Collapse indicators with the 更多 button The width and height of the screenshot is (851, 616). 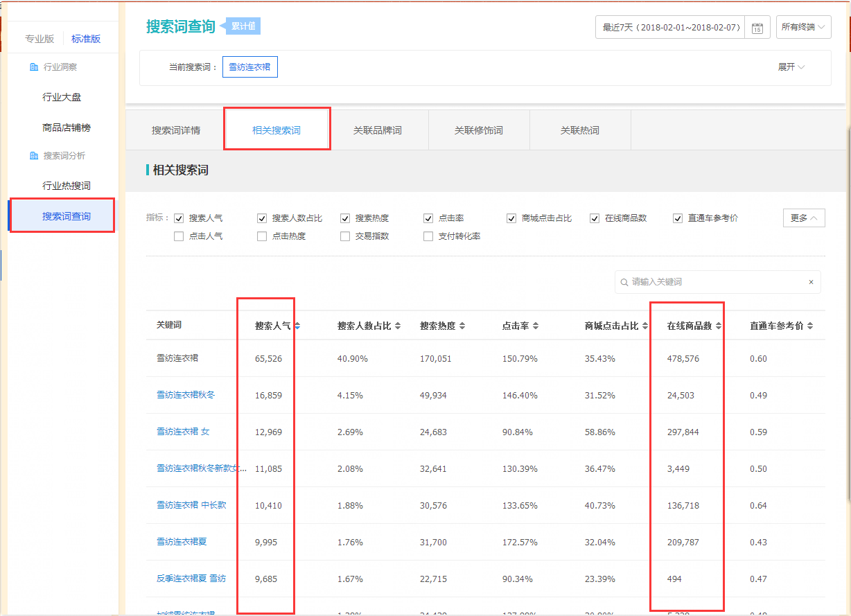click(x=803, y=218)
